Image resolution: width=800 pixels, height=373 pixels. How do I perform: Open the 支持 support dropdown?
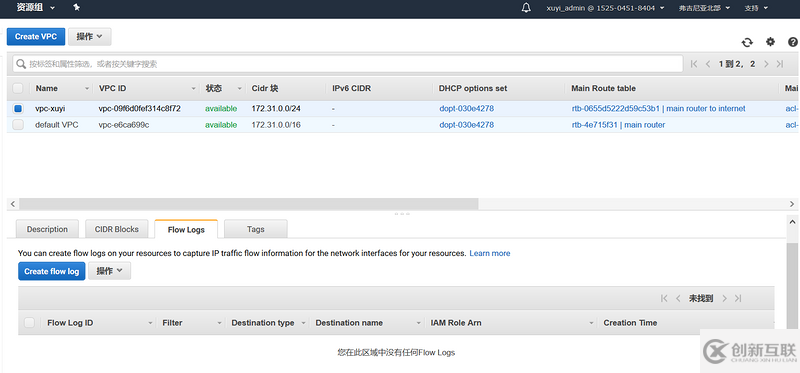click(x=756, y=8)
